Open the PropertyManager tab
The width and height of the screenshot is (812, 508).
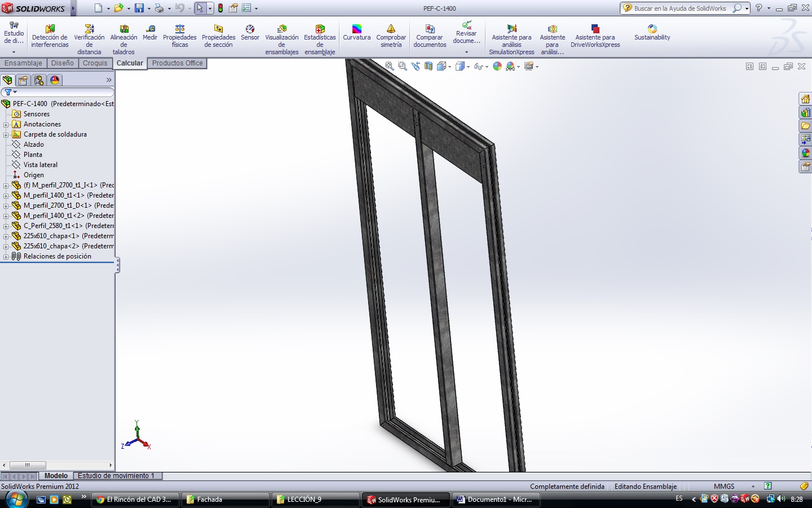23,80
